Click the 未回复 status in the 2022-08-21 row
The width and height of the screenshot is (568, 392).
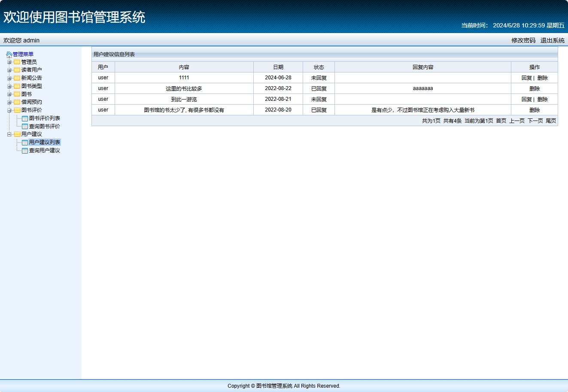pos(319,100)
